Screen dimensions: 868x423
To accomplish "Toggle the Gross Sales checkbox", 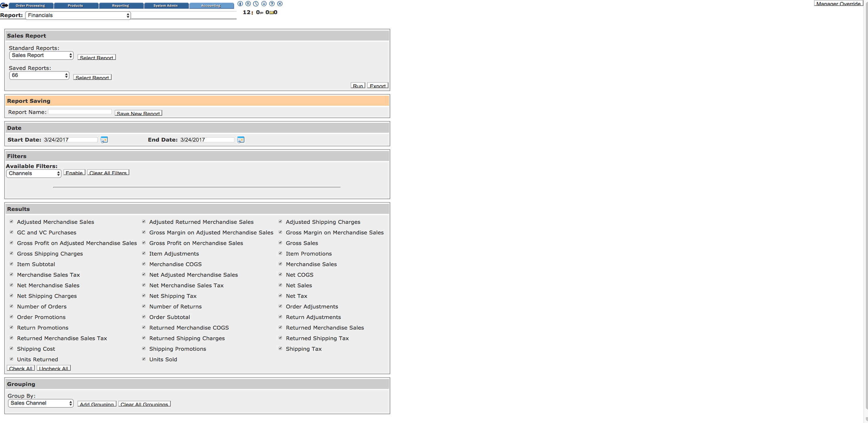I will coord(280,242).
